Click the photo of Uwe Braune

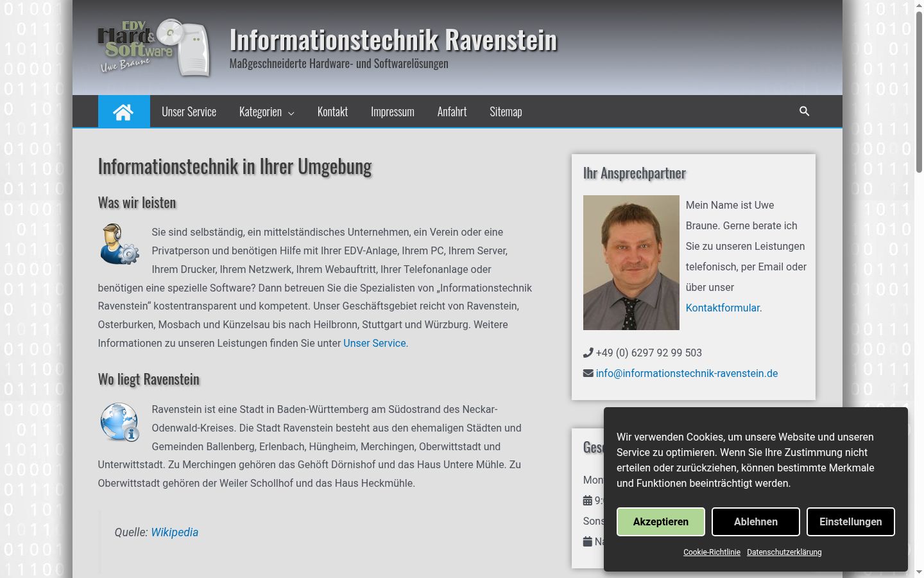(x=631, y=263)
